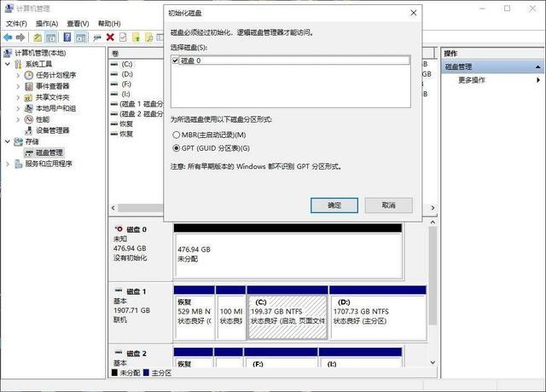Click the blue 主分区 legend swatch
Viewport: 546px width, 392px height.
(x=146, y=372)
